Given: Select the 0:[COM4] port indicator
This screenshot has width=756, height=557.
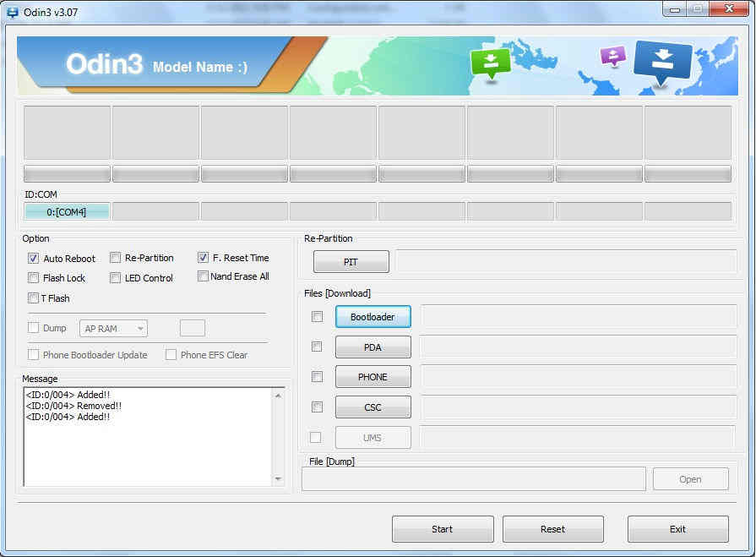Looking at the screenshot, I should click(x=67, y=211).
